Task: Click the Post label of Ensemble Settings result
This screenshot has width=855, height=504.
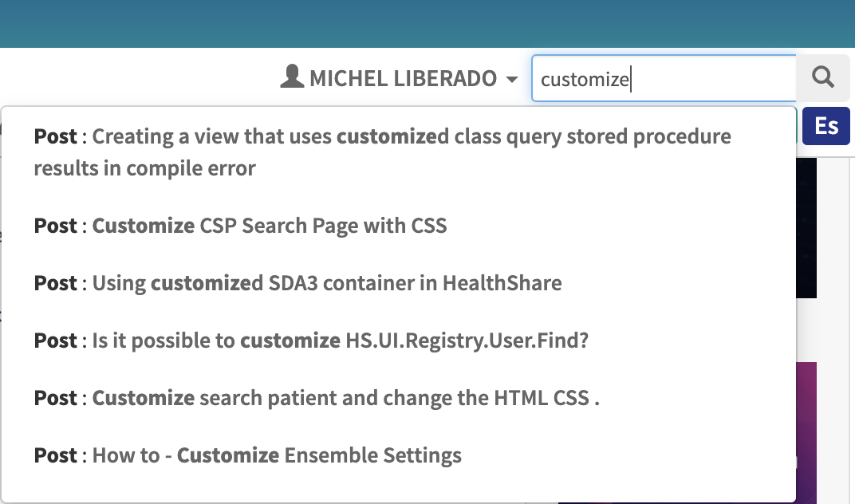Action: [55, 455]
